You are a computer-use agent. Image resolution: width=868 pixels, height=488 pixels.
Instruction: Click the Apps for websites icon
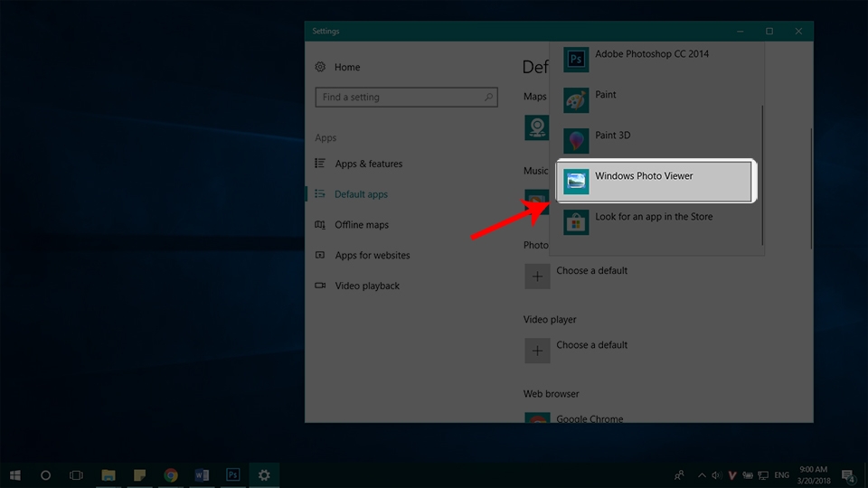[320, 255]
